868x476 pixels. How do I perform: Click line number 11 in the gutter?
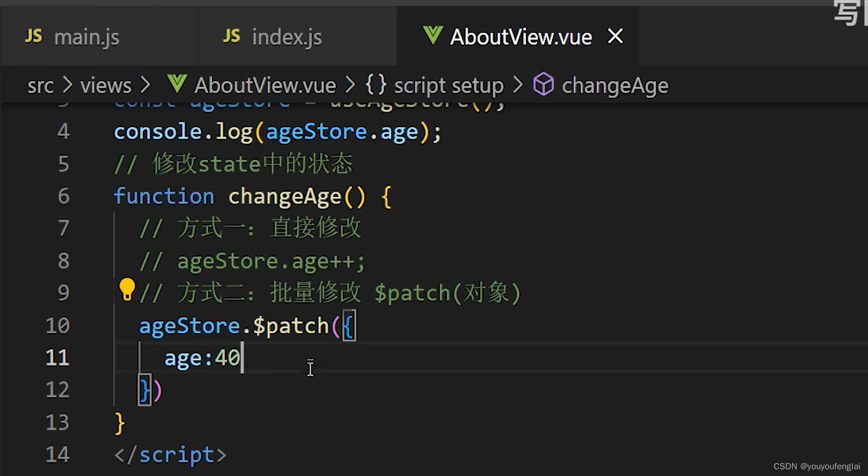(58, 358)
